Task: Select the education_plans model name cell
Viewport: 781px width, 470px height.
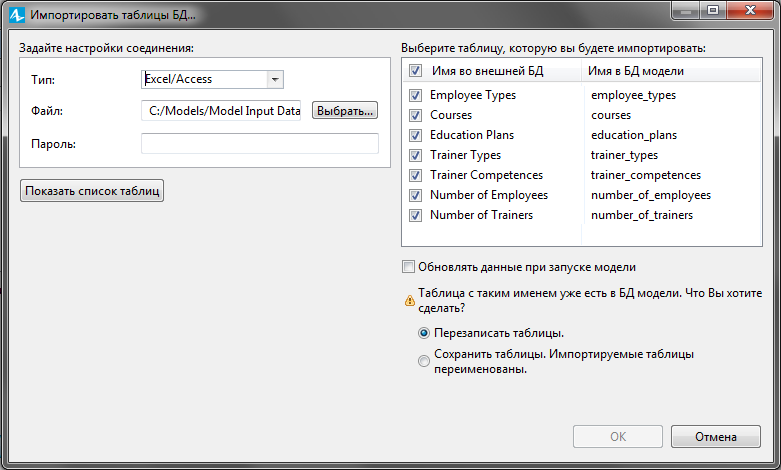Action: 634,135
